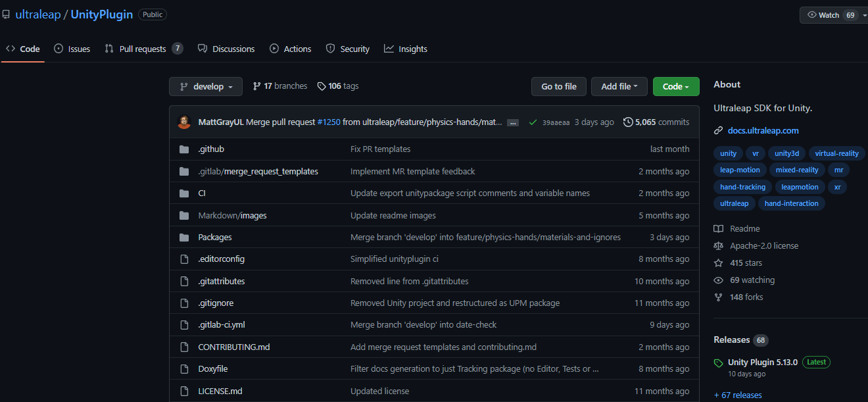Open the 'Fix PR templates' commit message

[x=380, y=149]
